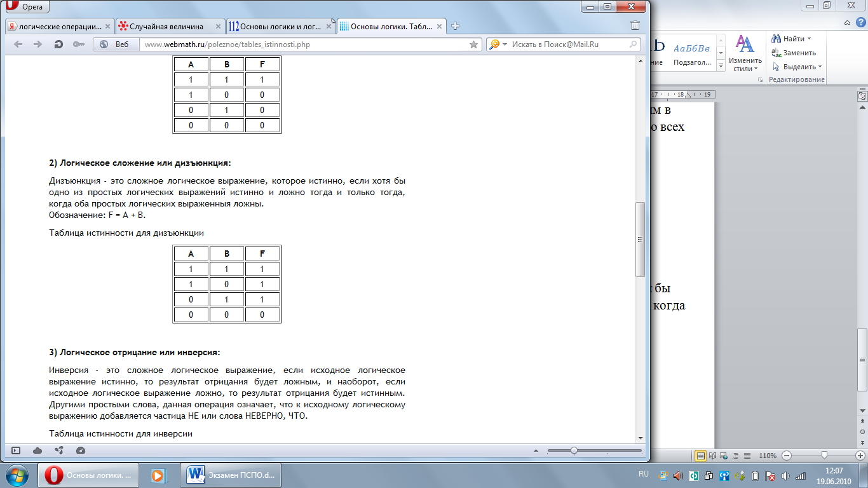Switch to the 'логические операции' tab
The width and height of the screenshot is (868, 488).
click(x=61, y=27)
